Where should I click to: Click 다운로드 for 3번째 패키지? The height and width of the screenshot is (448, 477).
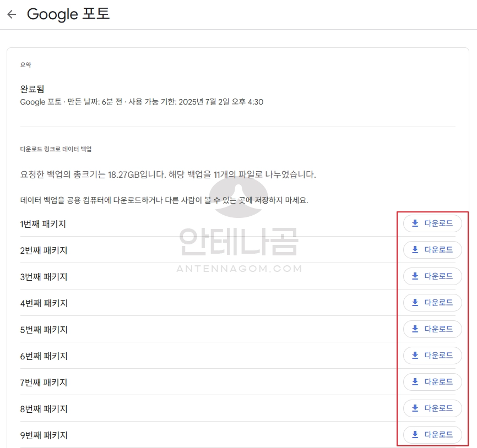(432, 276)
